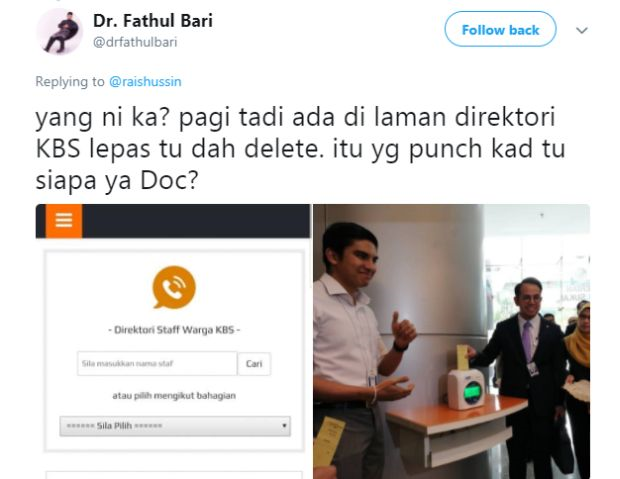
Task: Open the @raishussin mention link
Action: (x=145, y=81)
